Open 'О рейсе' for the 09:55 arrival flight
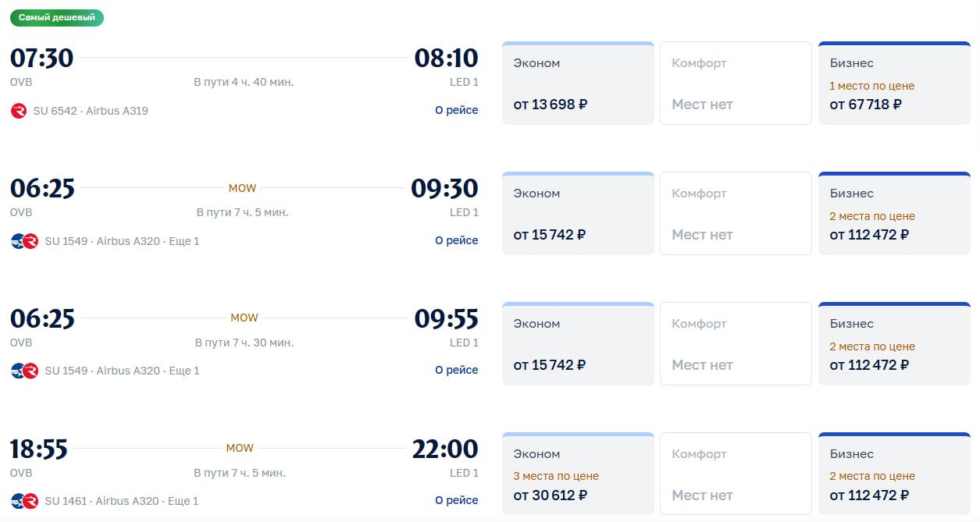Image resolution: width=980 pixels, height=522 pixels. tap(456, 370)
